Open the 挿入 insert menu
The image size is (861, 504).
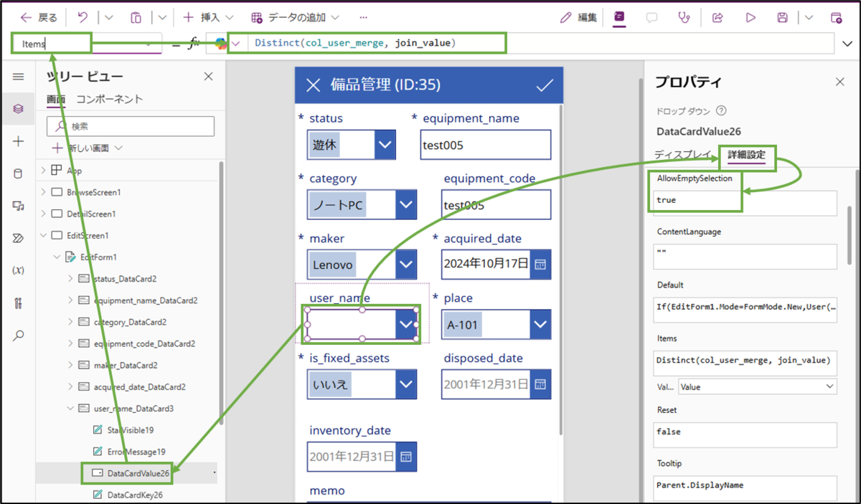pos(208,17)
